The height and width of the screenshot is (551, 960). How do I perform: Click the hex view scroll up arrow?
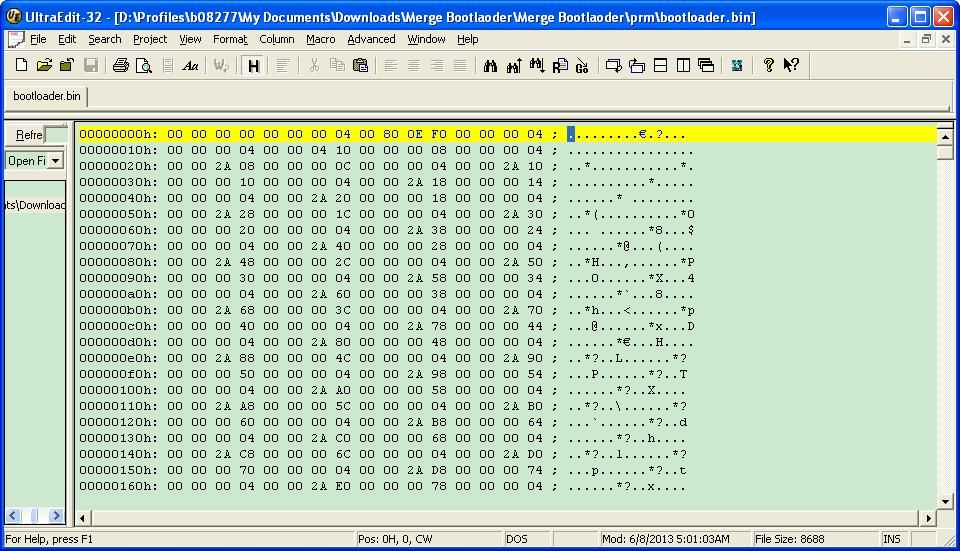pyautogui.click(x=945, y=137)
